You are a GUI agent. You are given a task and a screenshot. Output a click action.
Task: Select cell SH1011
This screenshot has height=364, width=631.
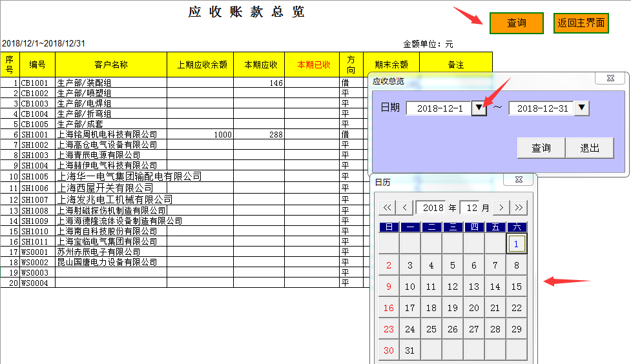click(x=37, y=241)
